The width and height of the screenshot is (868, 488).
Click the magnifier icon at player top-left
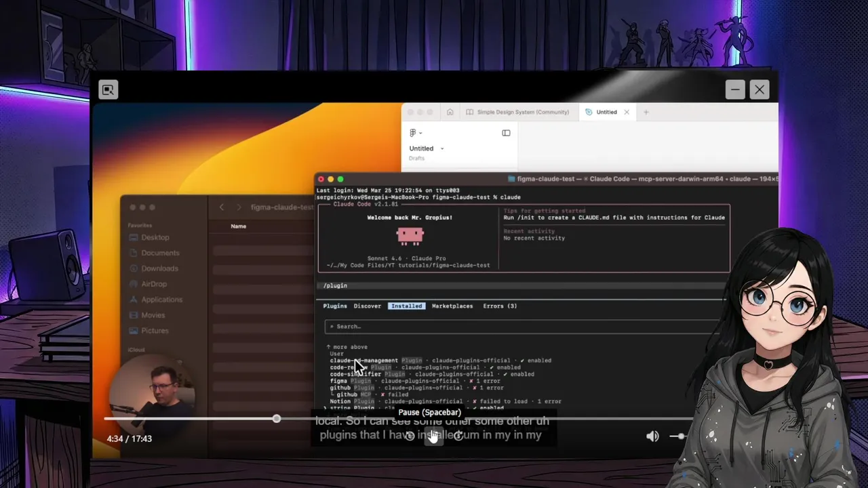pos(108,89)
